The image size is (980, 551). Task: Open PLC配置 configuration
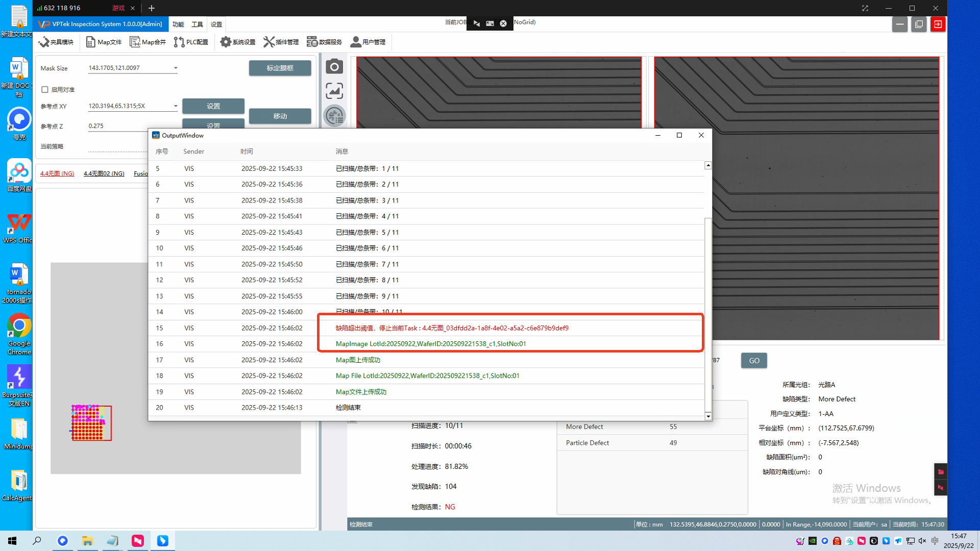pyautogui.click(x=191, y=42)
